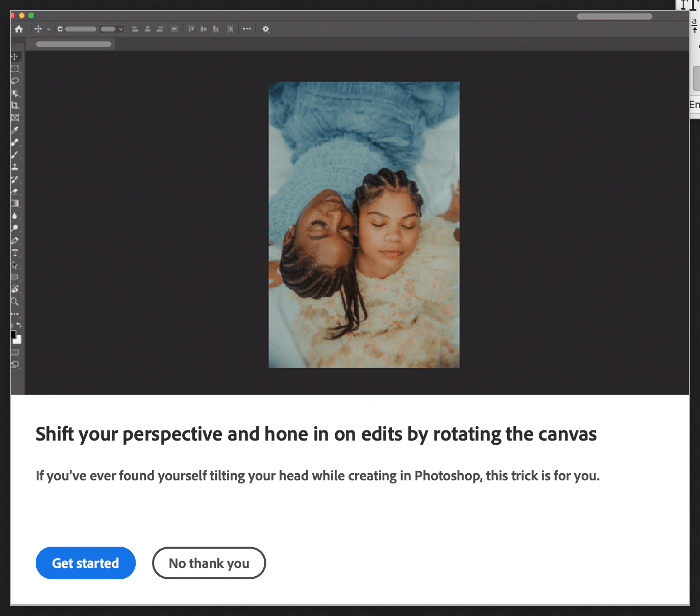Click the black foreground color swatch
The image size is (700, 616).
[x=13, y=335]
